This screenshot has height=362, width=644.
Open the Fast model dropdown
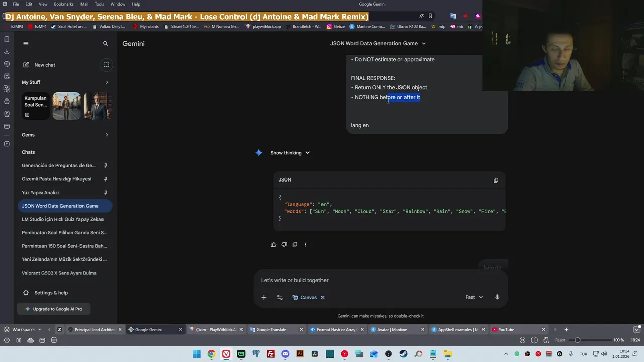(x=474, y=297)
